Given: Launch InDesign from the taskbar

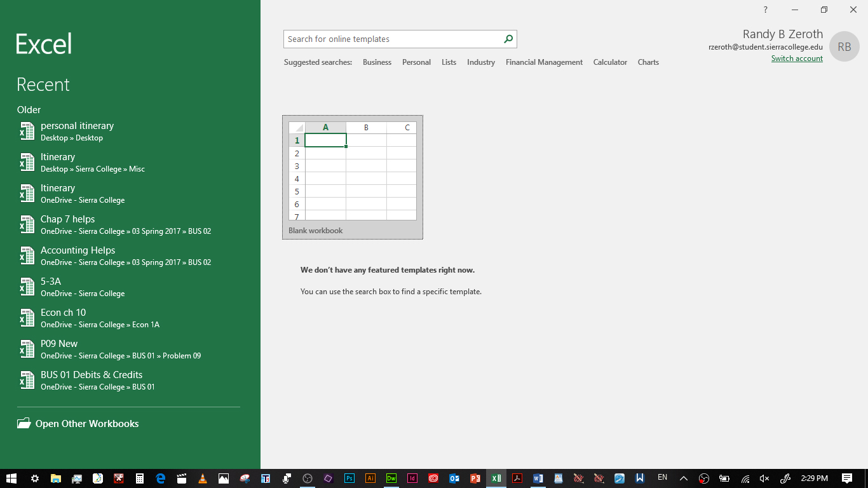Looking at the screenshot, I should 412,478.
